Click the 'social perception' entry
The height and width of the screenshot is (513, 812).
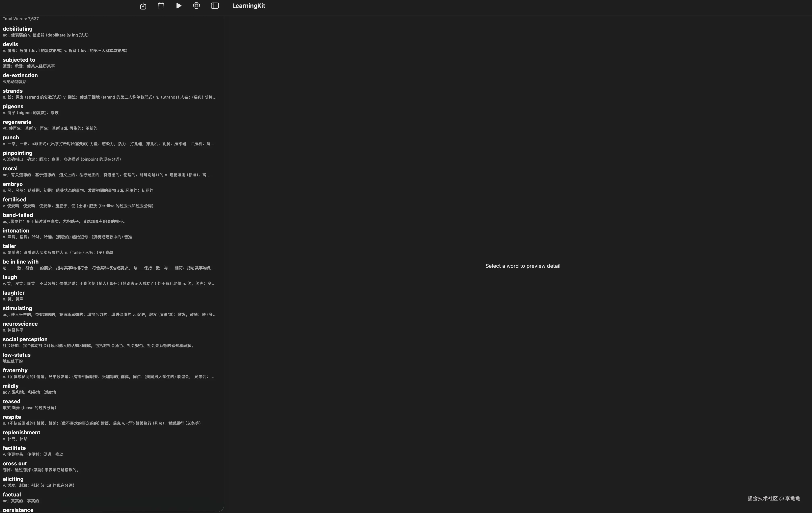pyautogui.click(x=25, y=340)
